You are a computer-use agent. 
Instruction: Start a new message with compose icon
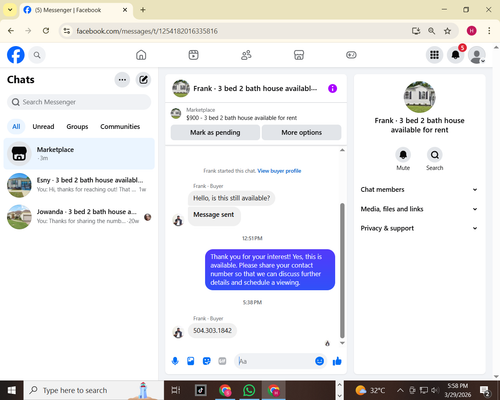point(143,80)
